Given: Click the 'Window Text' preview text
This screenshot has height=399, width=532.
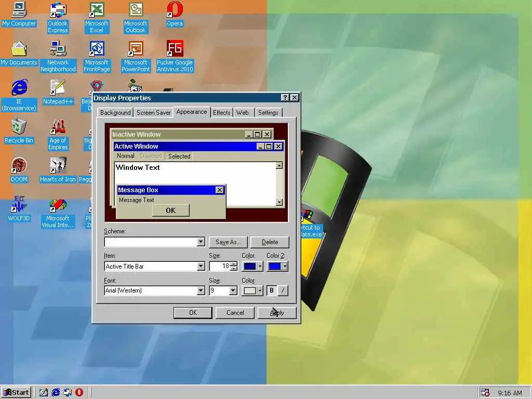Looking at the screenshot, I should (138, 167).
